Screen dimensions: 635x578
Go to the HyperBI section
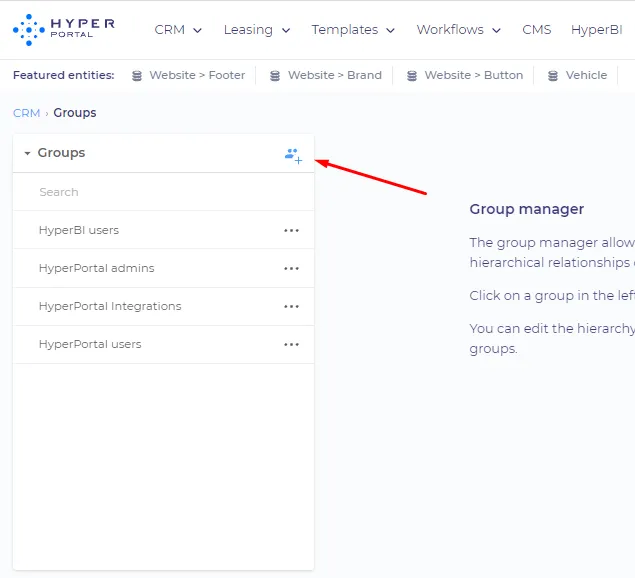[597, 30]
